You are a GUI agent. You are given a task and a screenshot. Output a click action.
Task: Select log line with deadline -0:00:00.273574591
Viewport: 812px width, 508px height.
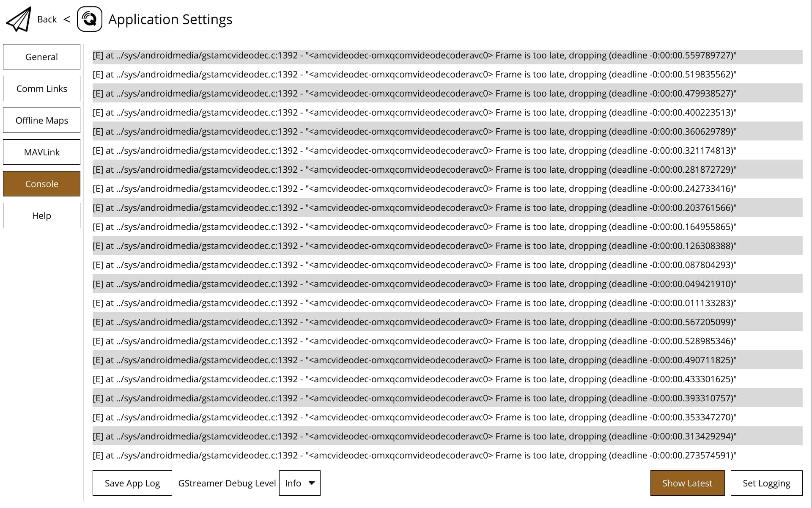(x=447, y=456)
